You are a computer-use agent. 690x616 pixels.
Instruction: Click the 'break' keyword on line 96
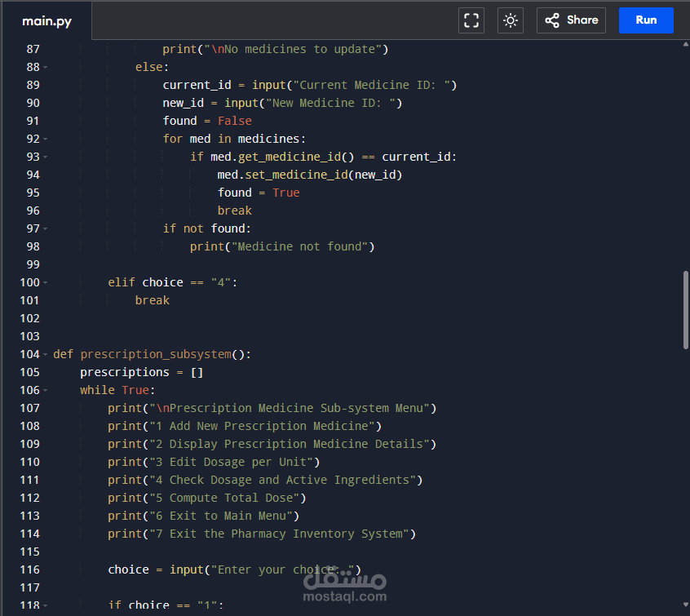click(x=235, y=211)
